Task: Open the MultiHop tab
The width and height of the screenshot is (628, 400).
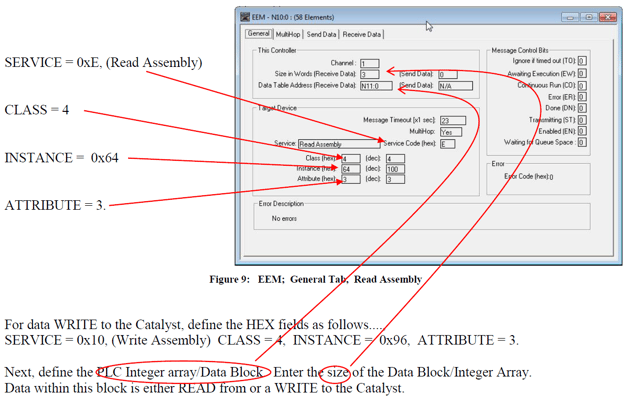Action: click(x=288, y=34)
